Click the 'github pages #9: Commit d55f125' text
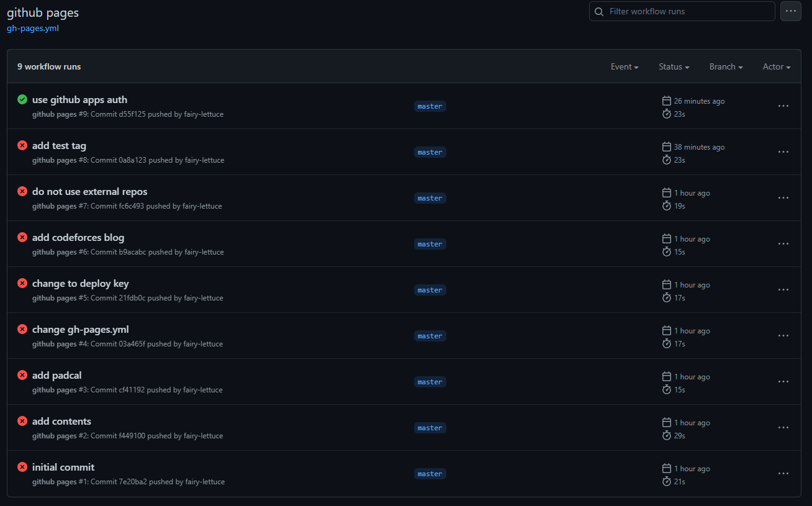Screen dimensions: 812x506 click(89, 114)
